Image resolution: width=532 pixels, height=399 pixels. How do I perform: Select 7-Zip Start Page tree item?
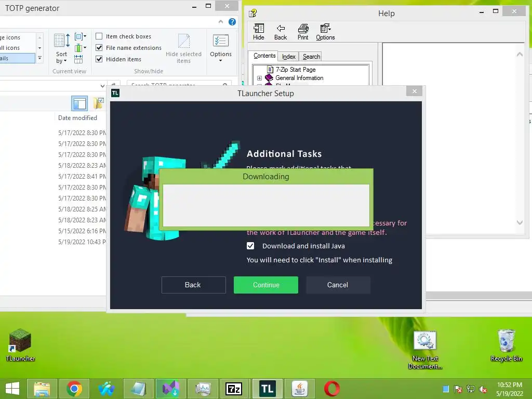[x=296, y=70]
